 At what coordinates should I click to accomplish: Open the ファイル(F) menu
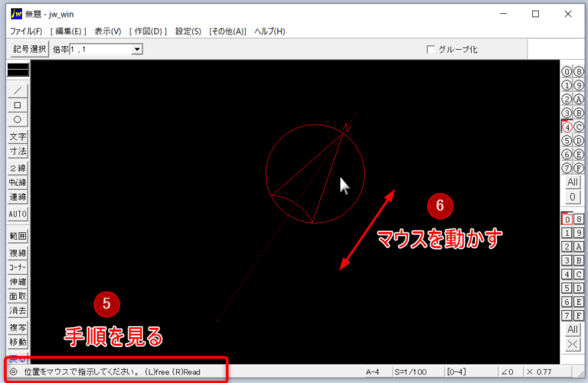26,31
